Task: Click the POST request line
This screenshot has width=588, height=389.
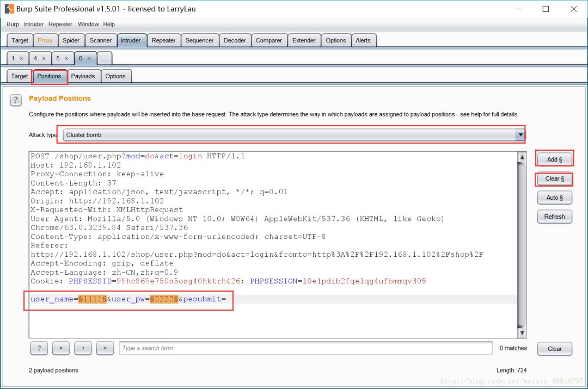Action: (x=138, y=156)
